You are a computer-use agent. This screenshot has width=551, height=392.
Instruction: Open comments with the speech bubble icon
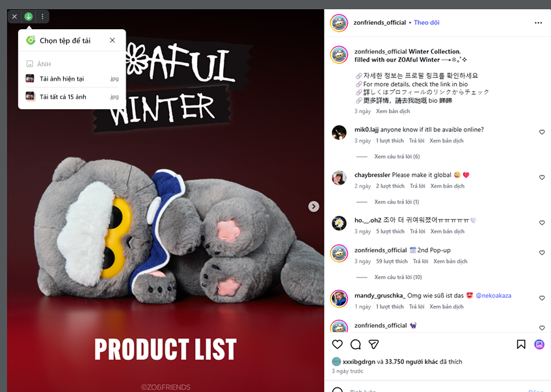click(x=356, y=345)
